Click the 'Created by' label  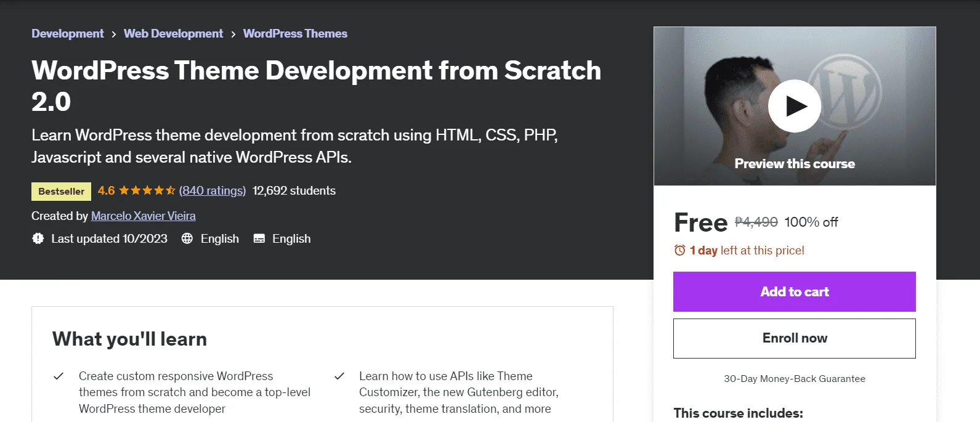(x=60, y=216)
